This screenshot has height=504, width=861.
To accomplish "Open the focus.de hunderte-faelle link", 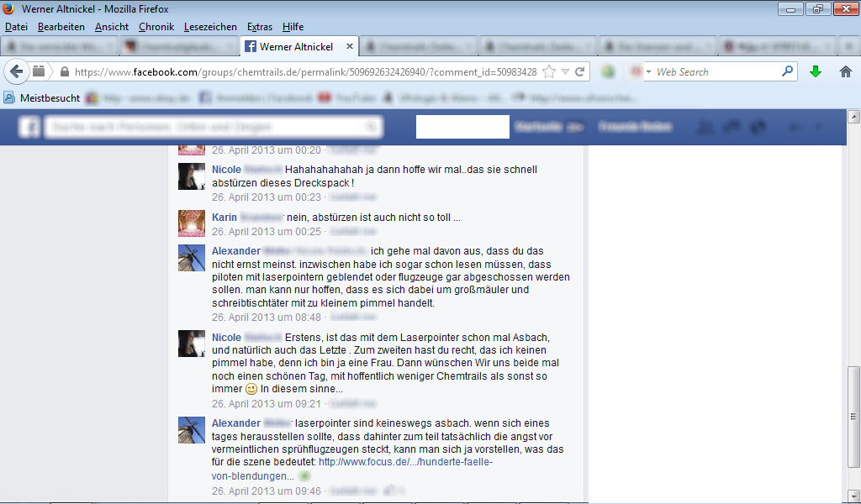I will coord(352,469).
